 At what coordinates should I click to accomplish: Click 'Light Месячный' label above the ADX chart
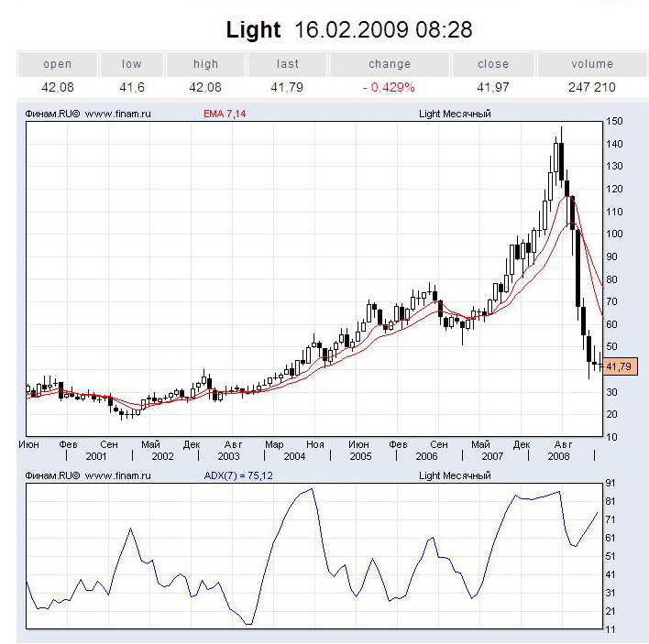click(x=454, y=475)
